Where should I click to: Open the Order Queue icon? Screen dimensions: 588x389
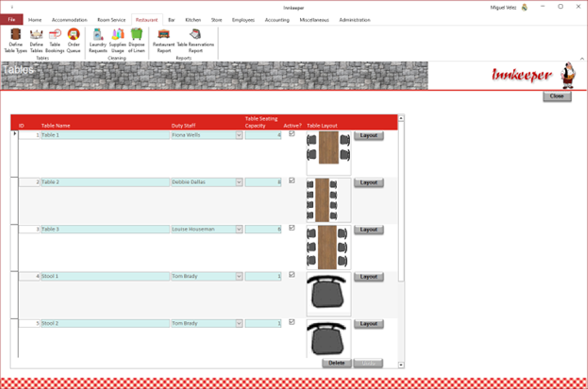coord(73,41)
